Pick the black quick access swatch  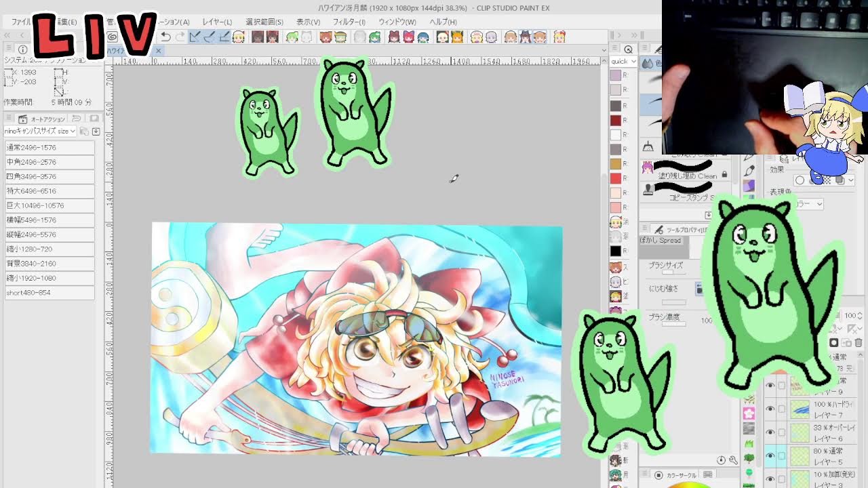(x=615, y=251)
